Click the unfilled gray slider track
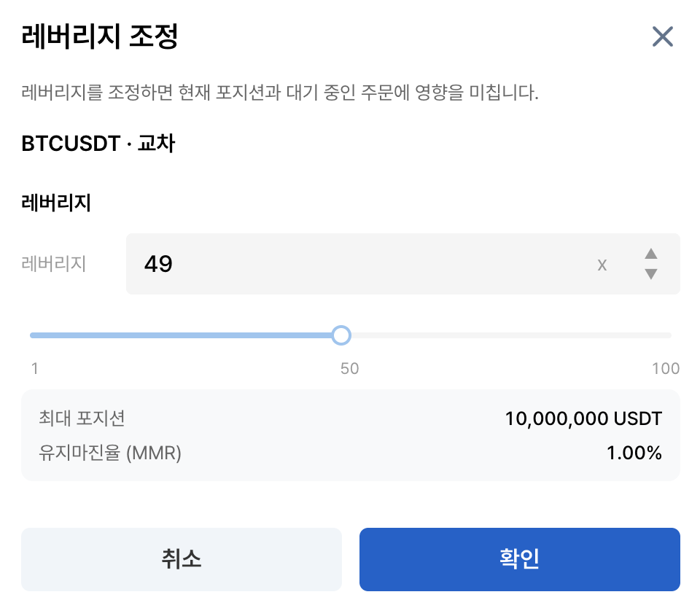The image size is (700, 608). (x=510, y=335)
